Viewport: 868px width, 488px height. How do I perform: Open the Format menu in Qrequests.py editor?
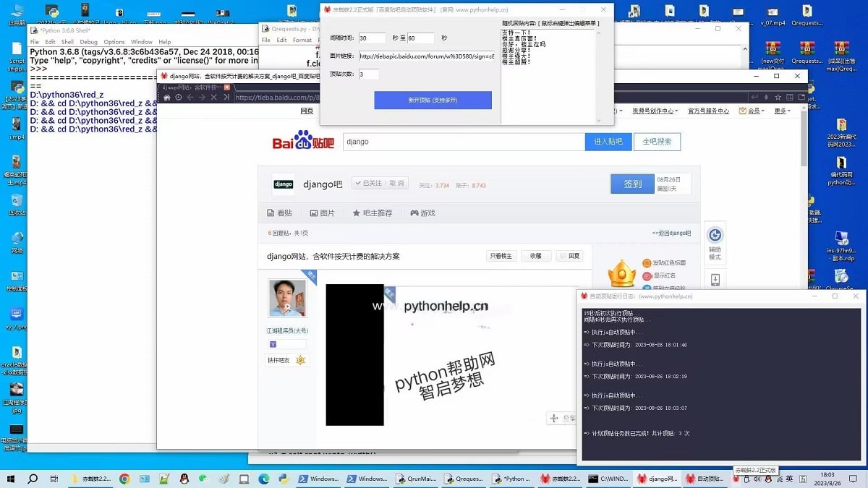(x=302, y=40)
